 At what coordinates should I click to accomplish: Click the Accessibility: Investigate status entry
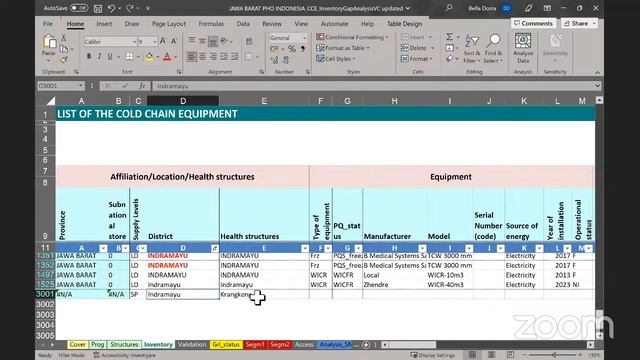click(124, 355)
